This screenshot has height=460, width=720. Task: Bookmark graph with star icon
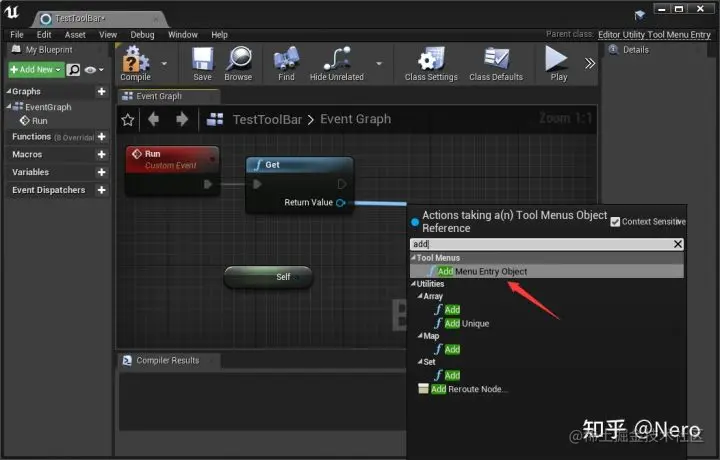tap(128, 120)
